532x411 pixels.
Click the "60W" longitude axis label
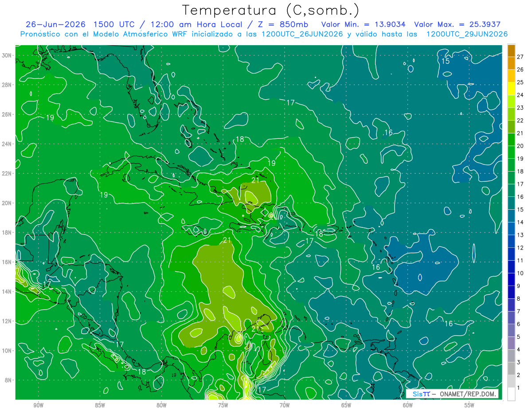(x=408, y=405)
